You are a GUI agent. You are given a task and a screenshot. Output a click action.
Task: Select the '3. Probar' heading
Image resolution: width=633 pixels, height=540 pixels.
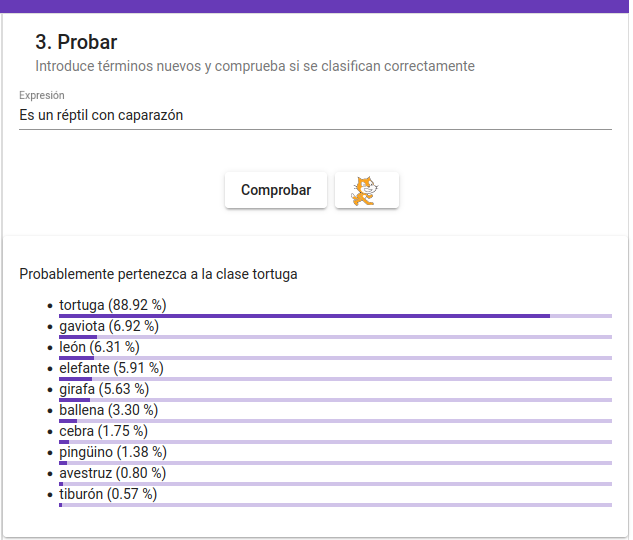[76, 42]
